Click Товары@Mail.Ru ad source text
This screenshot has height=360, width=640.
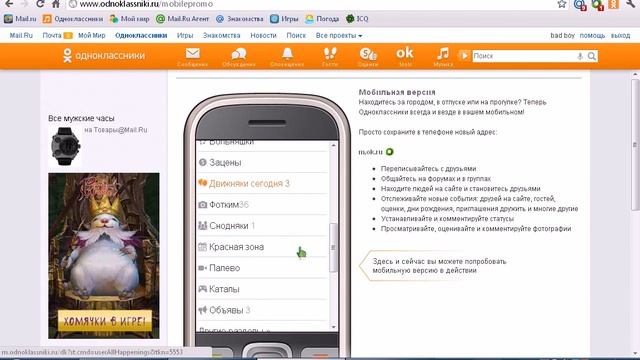coord(120,130)
